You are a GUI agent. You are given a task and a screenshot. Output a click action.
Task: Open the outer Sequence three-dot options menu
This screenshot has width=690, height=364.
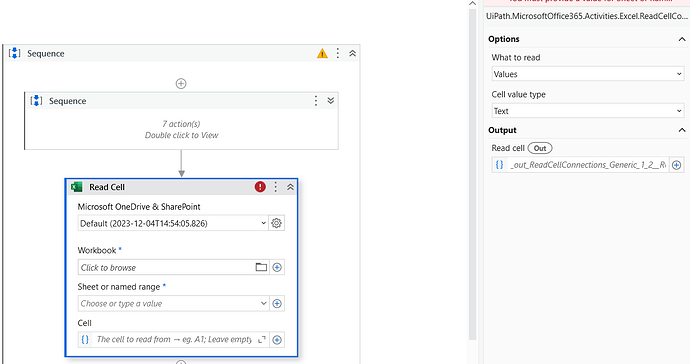click(338, 53)
